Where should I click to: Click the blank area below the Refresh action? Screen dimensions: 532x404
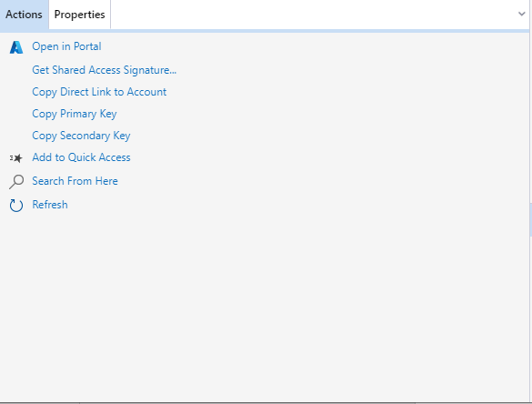point(265,306)
